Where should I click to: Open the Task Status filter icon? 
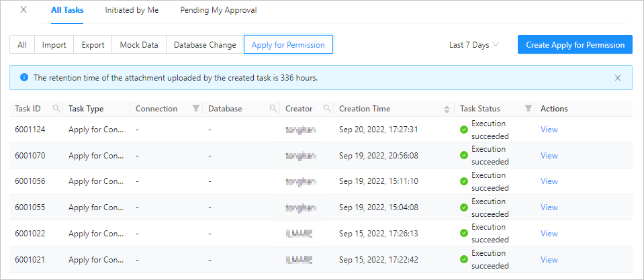pyautogui.click(x=528, y=109)
